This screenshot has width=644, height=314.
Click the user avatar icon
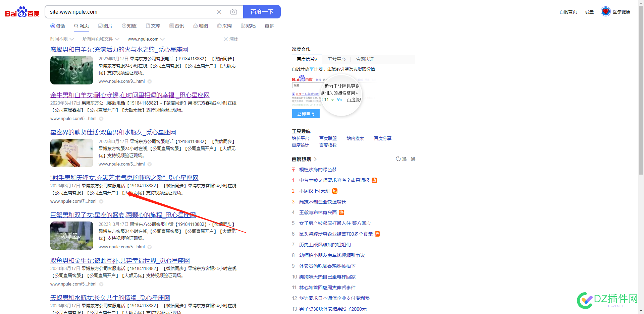[x=605, y=12]
